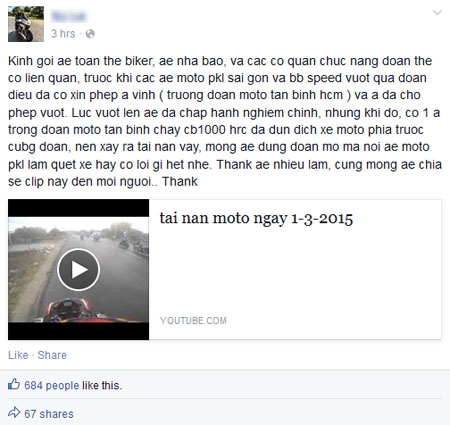450x425 pixels.
Task: Open the poster's motorcycle profile picture
Action: point(26,24)
